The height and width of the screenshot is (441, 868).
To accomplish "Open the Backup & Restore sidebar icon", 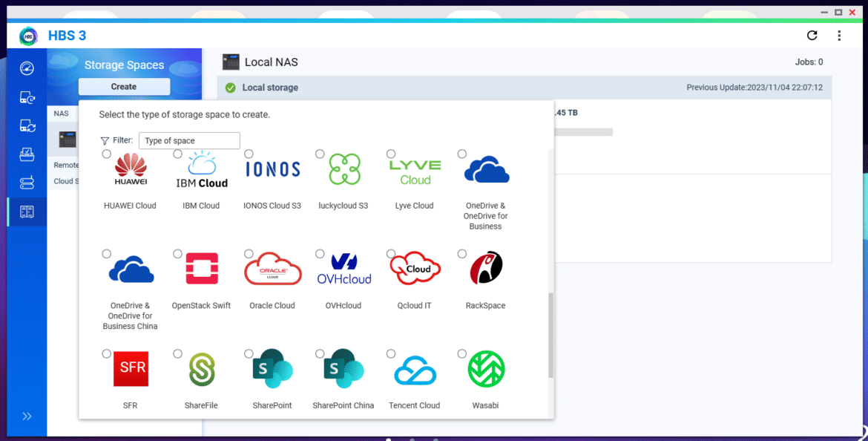I will [x=27, y=97].
